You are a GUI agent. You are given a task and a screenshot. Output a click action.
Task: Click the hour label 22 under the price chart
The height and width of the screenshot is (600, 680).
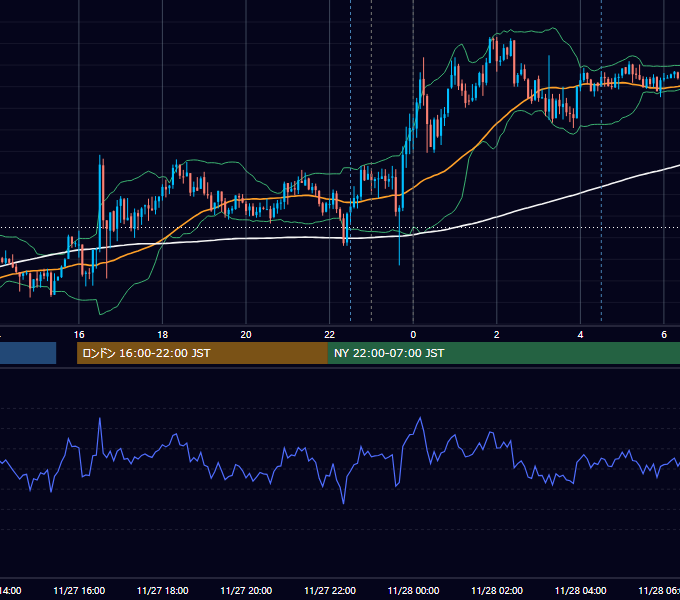330,335
